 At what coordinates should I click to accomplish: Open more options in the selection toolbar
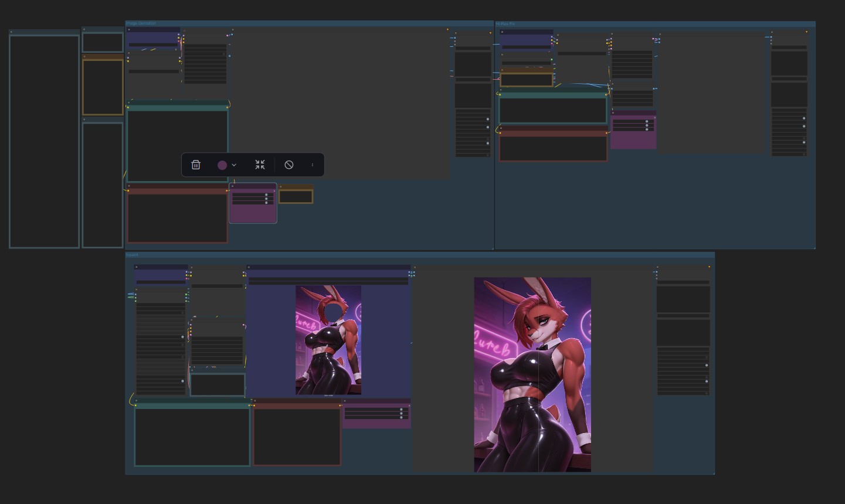pyautogui.click(x=312, y=165)
